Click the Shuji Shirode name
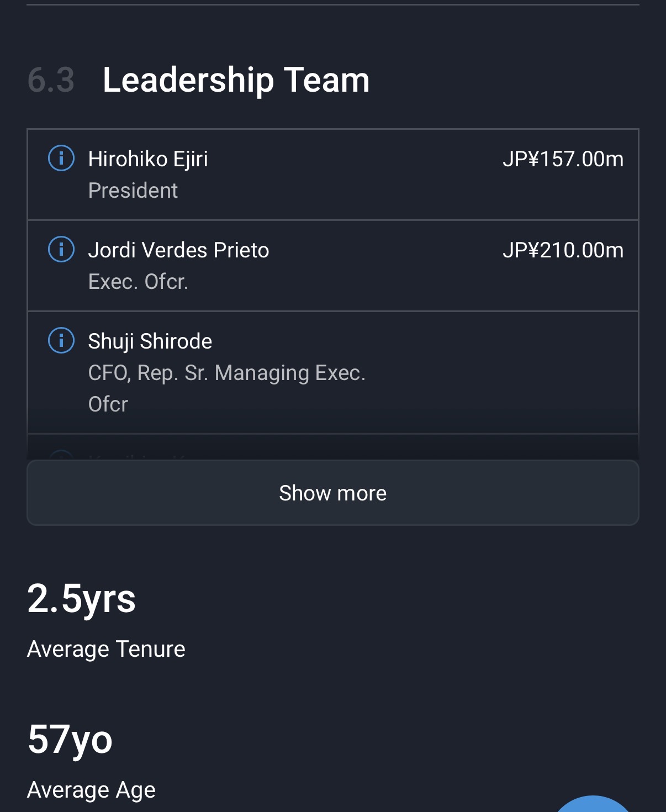The image size is (666, 812). point(150,341)
